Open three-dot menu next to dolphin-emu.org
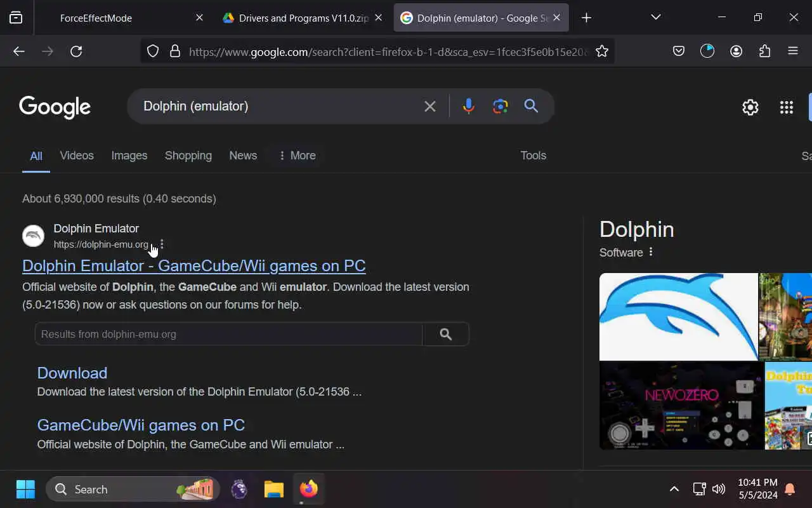This screenshot has width=812, height=508. click(162, 244)
